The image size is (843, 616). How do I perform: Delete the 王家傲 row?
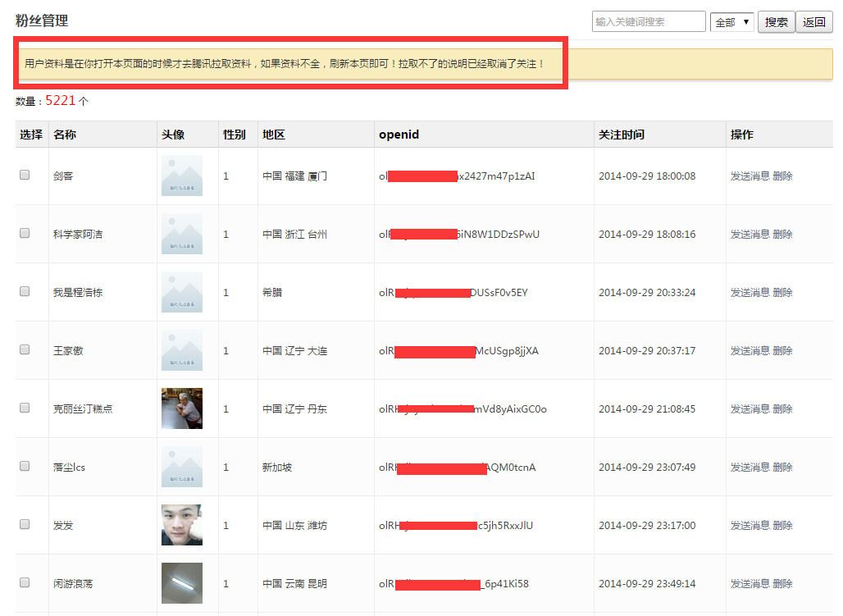[x=782, y=350]
